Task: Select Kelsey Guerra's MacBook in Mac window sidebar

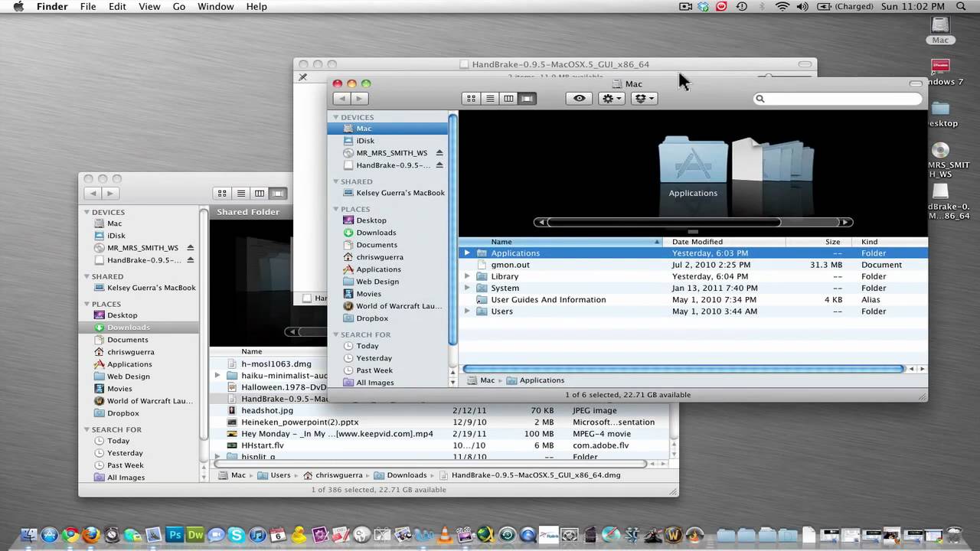Action: (x=400, y=193)
